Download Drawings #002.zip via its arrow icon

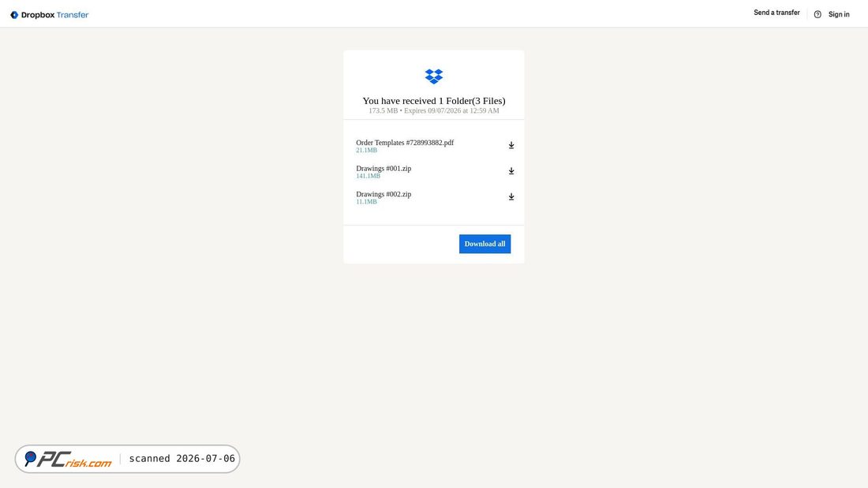click(511, 196)
